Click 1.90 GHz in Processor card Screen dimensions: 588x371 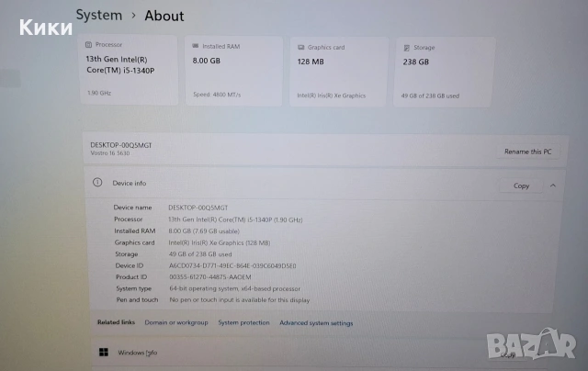coord(99,93)
